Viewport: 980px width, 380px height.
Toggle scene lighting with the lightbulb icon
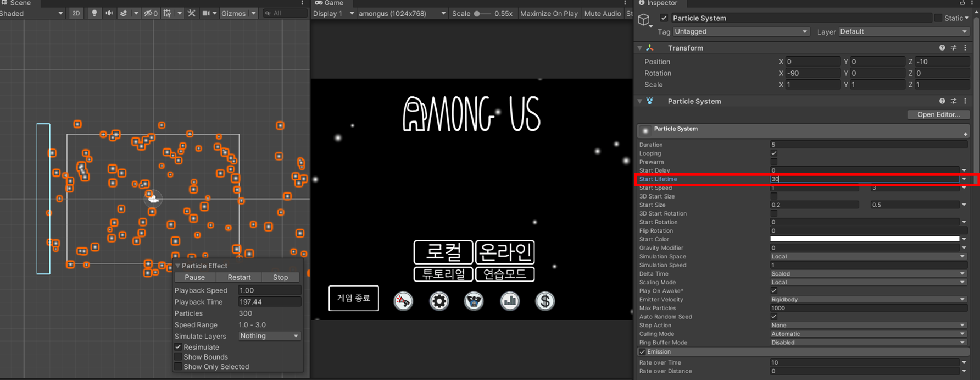click(x=94, y=13)
